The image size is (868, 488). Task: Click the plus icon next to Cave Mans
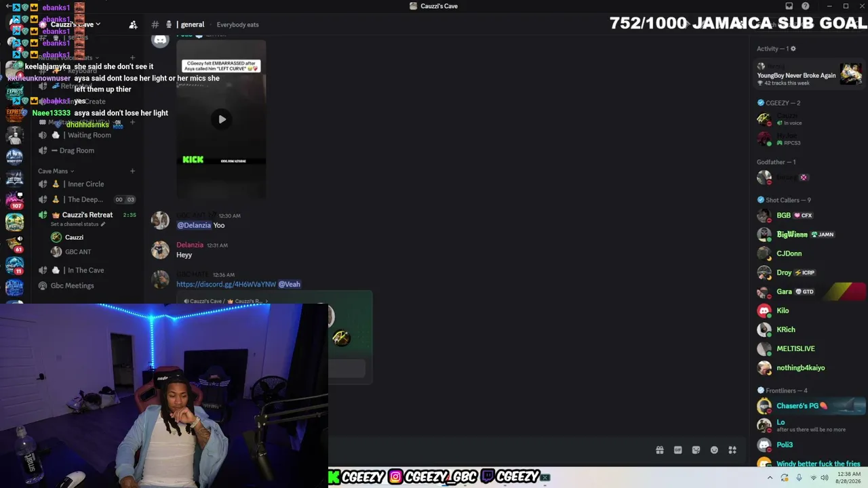point(132,171)
